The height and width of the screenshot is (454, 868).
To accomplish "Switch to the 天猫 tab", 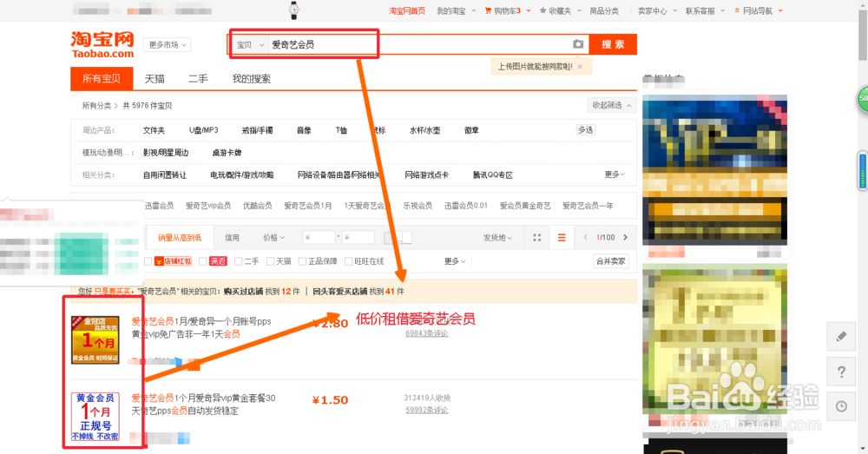I will click(x=155, y=79).
